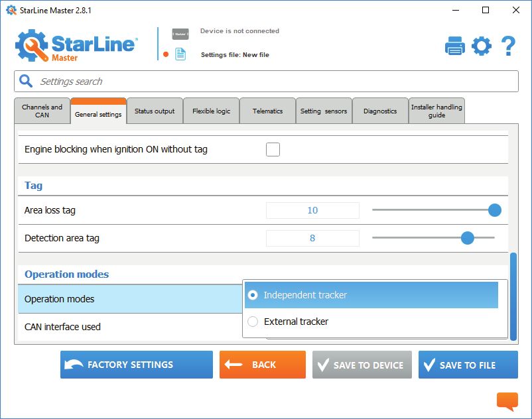Open the orange chat bubble icon

click(507, 401)
